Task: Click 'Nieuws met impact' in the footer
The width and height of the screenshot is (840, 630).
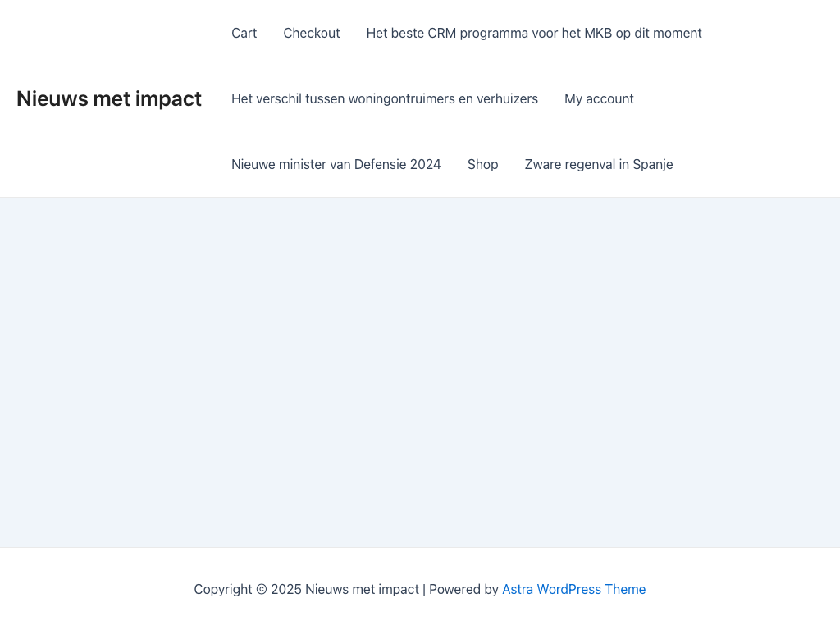Action: point(362,589)
